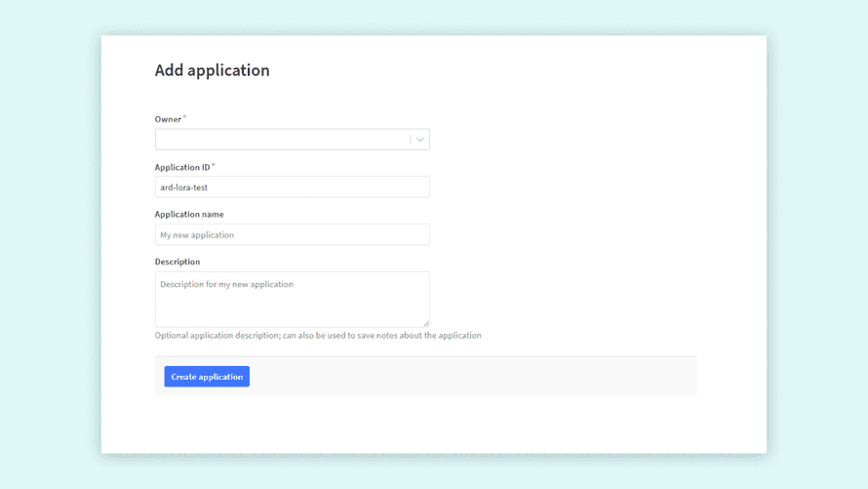The width and height of the screenshot is (868, 489).
Task: Click the red asterisk beside Owner
Action: pos(184,118)
